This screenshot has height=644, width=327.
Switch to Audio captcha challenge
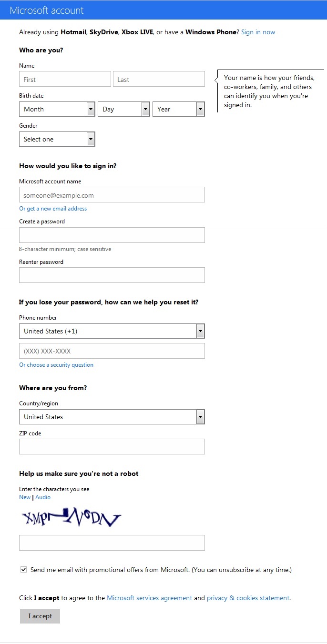pyautogui.click(x=43, y=497)
